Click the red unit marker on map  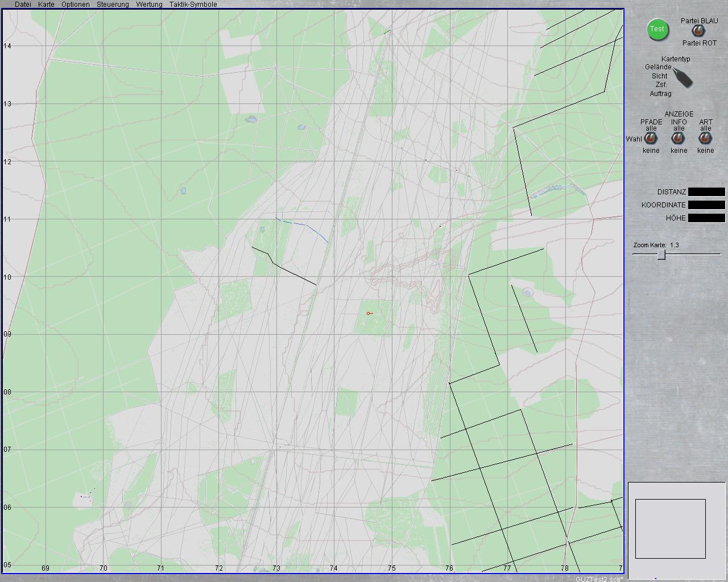pos(369,313)
